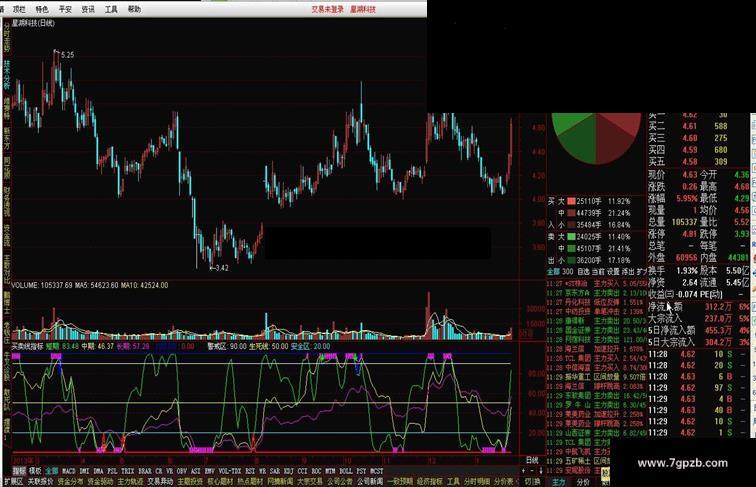Click the 交易未登录 status link

coord(327,9)
